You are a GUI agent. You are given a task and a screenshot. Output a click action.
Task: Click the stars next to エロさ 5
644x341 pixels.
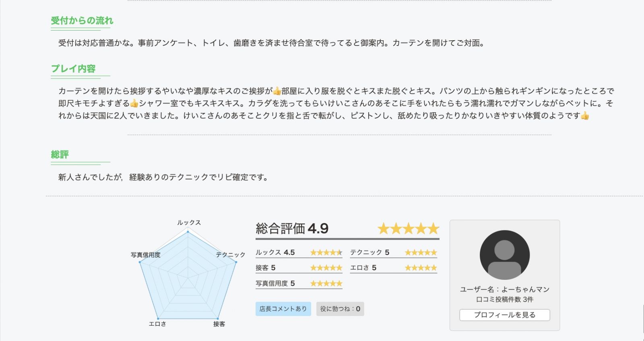[421, 268]
